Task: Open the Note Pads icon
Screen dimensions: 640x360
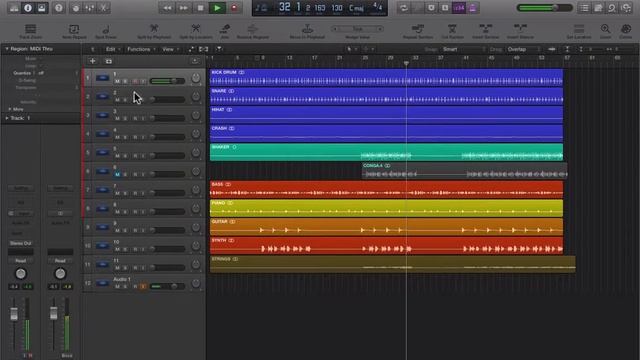Action: pyautogui.click(x=598, y=8)
